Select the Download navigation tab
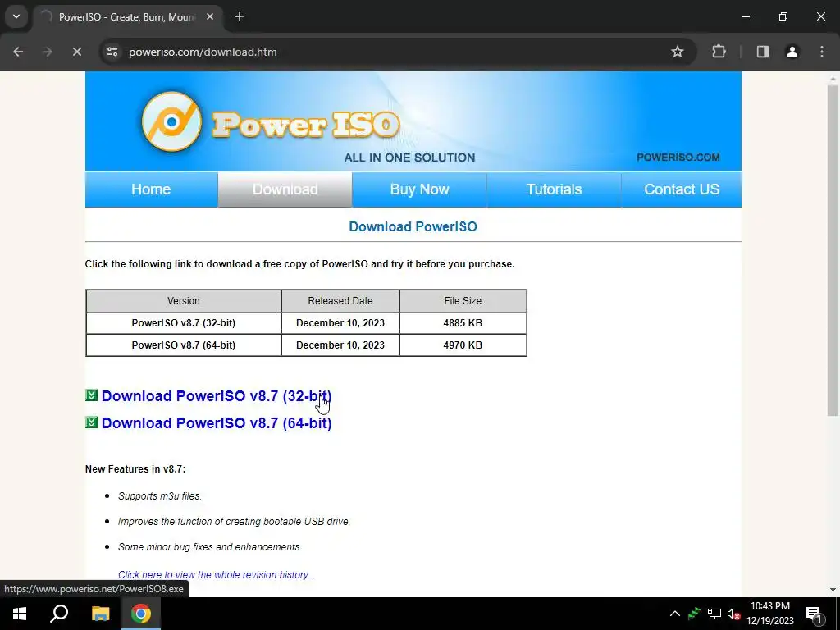840x630 pixels. (x=285, y=189)
